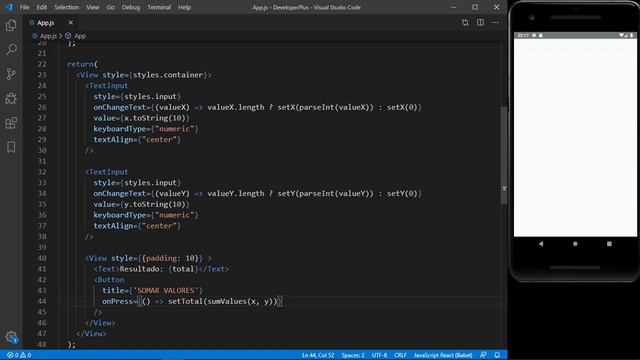Change indentation via Spaces: 2
Screen dimensions: 640x360
click(353, 355)
